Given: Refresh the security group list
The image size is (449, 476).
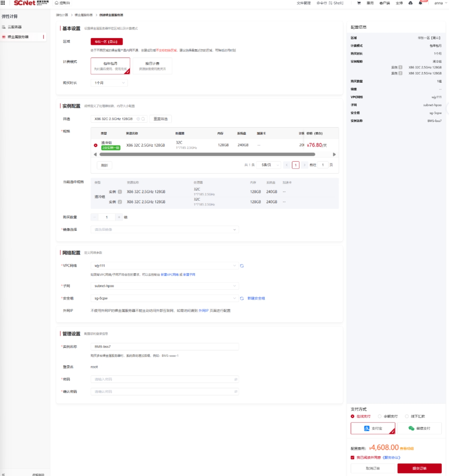Looking at the screenshot, I should [242, 298].
